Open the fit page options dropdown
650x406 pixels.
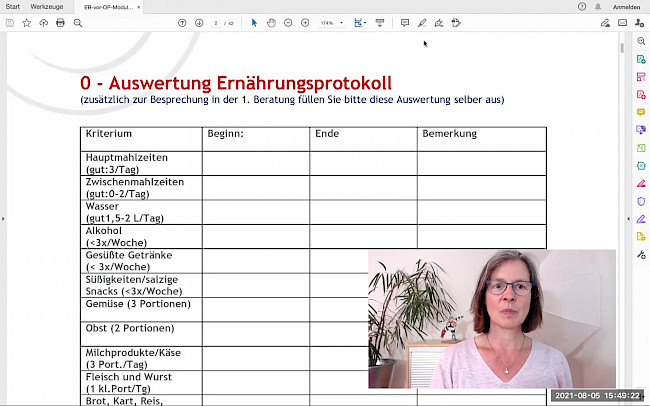tap(360, 23)
